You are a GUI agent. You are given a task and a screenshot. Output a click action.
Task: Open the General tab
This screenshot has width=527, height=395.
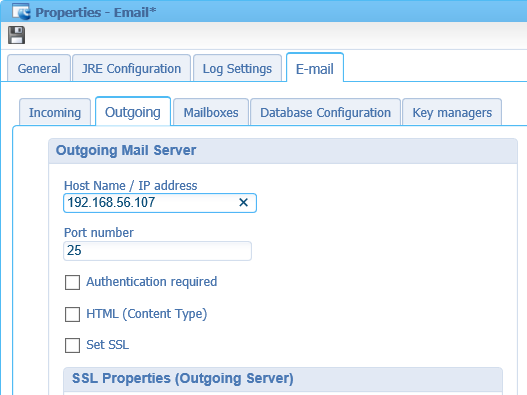coord(39,69)
